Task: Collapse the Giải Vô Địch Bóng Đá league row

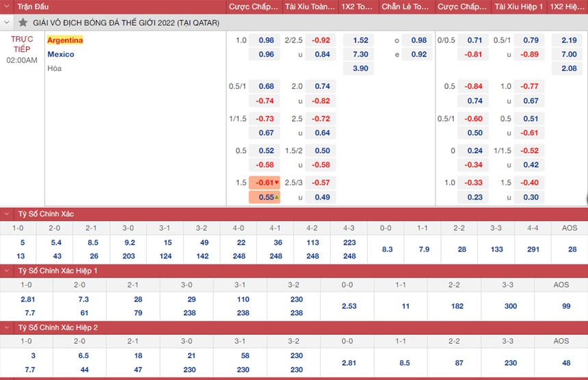Action: pyautogui.click(x=8, y=23)
